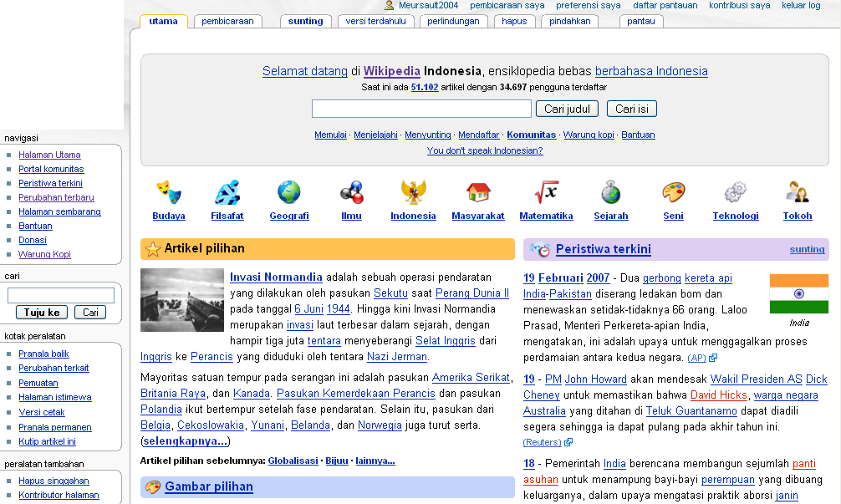The width and height of the screenshot is (841, 504).
Task: Open preferensi saya link
Action: [589, 5]
